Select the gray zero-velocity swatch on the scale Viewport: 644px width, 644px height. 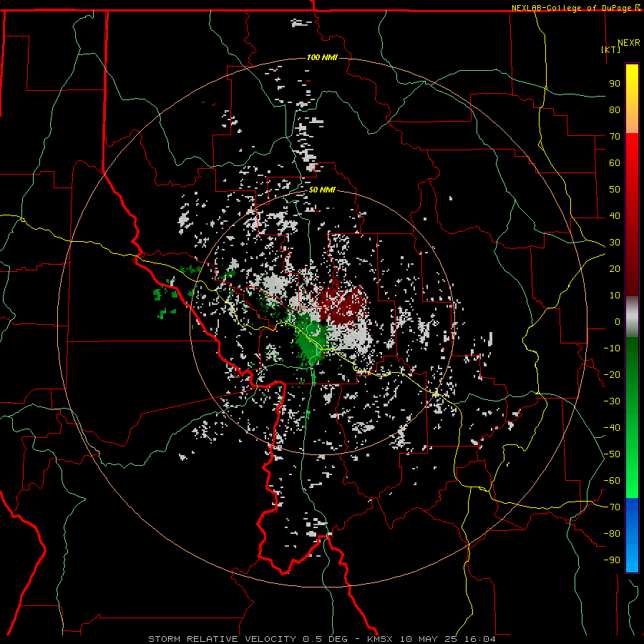632,317
